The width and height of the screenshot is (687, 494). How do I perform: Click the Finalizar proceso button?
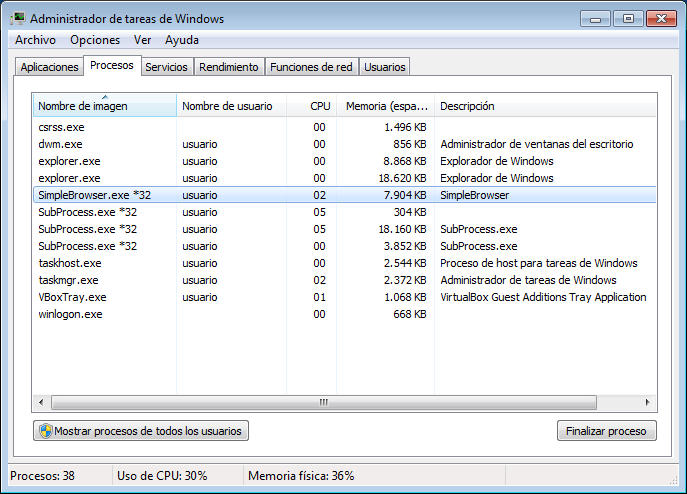(606, 431)
